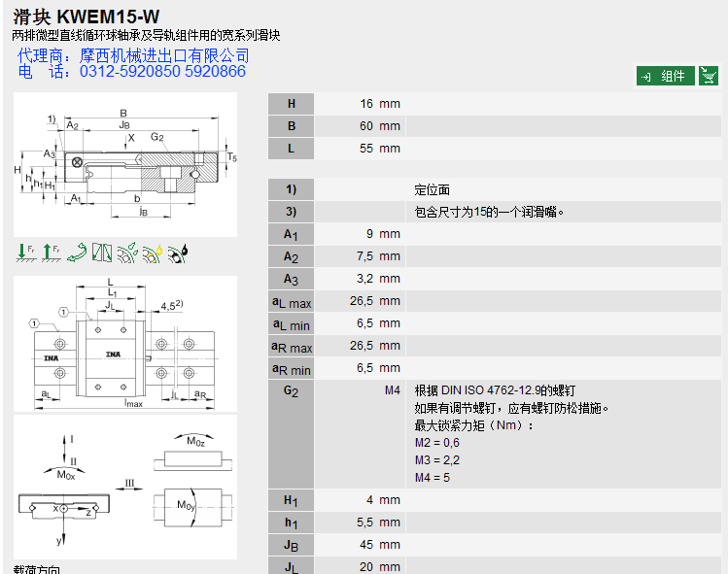The image size is (728, 574).
Task: Select the JB row showing 45 mm
Action: (x=496, y=545)
